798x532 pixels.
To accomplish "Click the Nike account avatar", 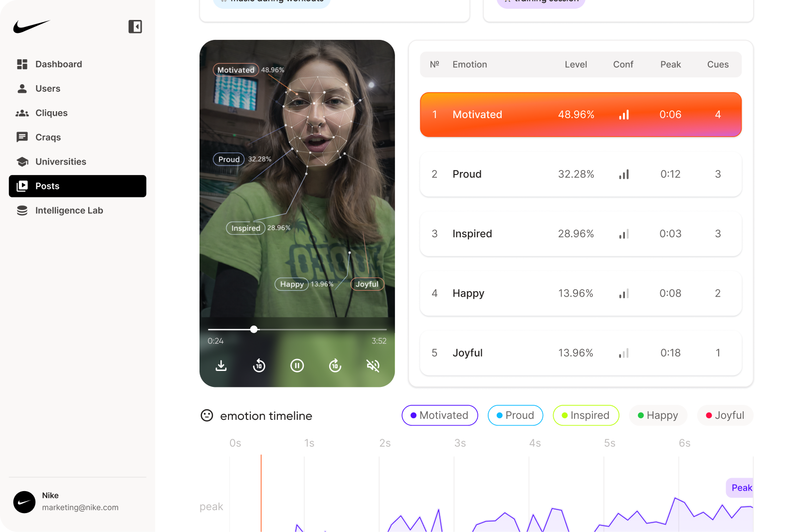I will (24, 502).
